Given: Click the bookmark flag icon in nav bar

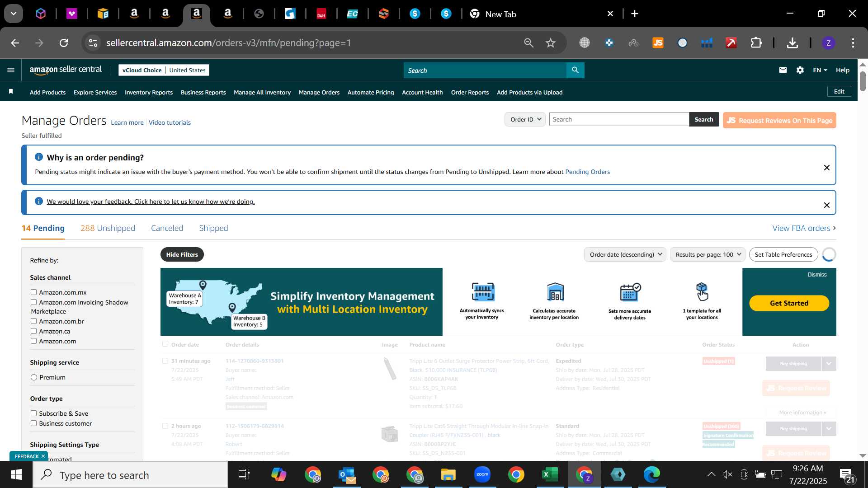Looking at the screenshot, I should (11, 92).
